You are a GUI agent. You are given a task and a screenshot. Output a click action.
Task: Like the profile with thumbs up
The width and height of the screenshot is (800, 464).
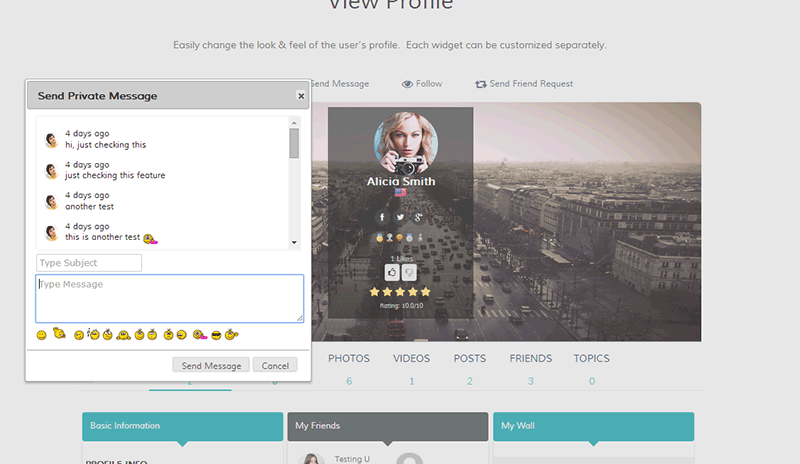click(x=392, y=273)
